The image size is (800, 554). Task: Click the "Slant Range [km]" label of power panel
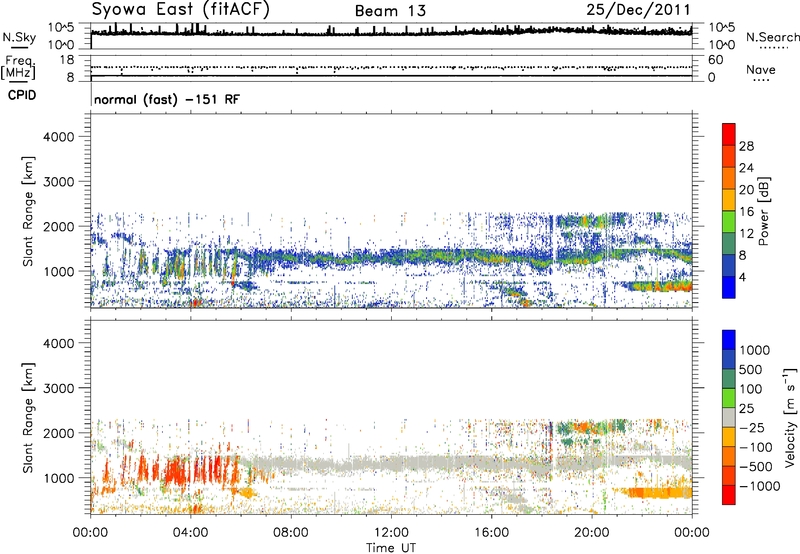28,211
